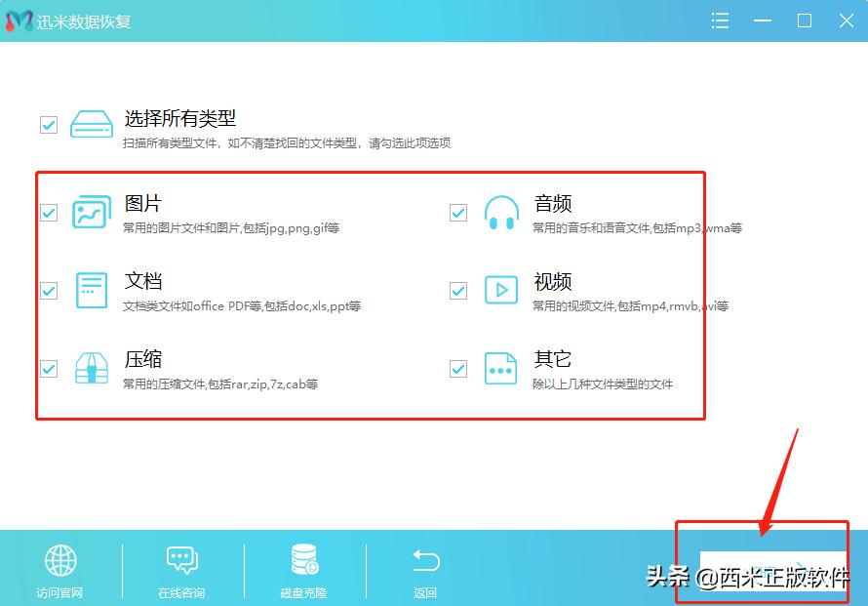Click the 迅米数据恢复 logo
Screen dimensions: 868x606
[x=18, y=20]
